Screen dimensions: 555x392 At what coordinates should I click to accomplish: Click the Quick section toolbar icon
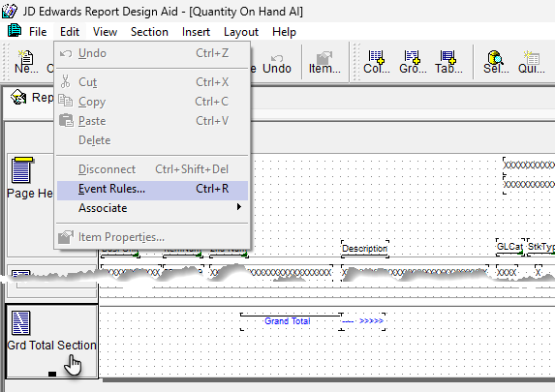532,62
